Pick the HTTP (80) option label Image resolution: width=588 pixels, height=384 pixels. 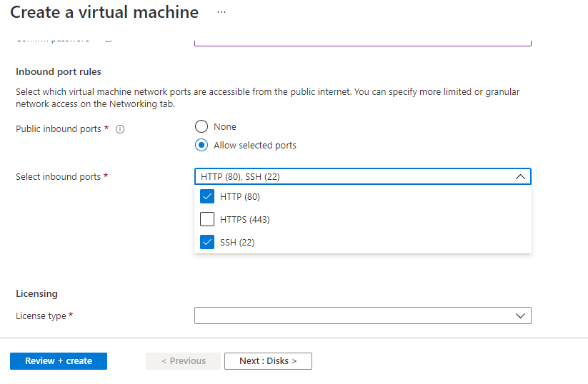[239, 197]
